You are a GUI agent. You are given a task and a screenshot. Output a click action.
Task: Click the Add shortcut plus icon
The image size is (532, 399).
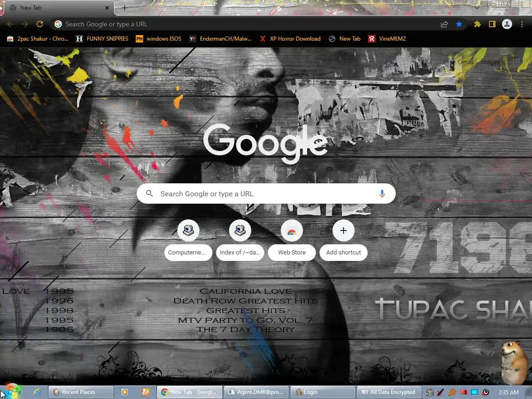[x=344, y=231]
